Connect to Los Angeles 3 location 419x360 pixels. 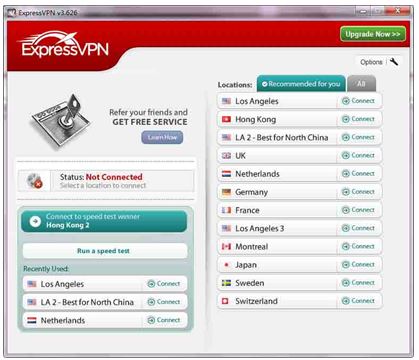point(359,228)
